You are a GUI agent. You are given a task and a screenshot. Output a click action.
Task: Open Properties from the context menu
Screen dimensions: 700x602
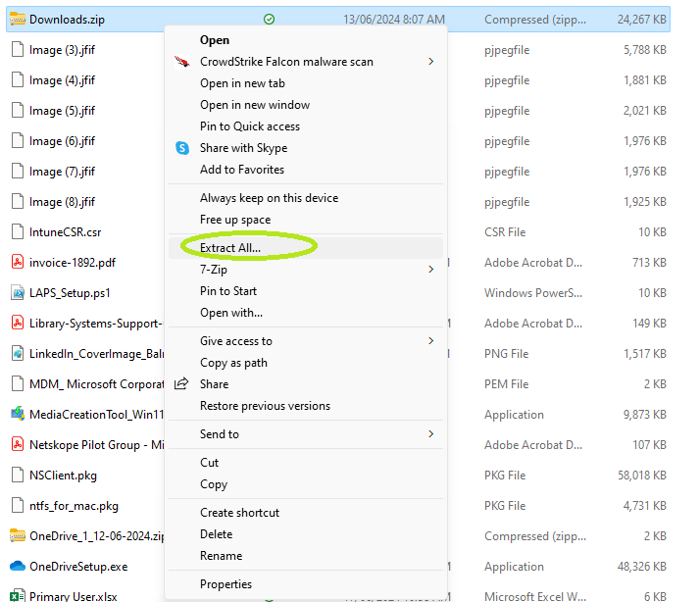point(225,584)
